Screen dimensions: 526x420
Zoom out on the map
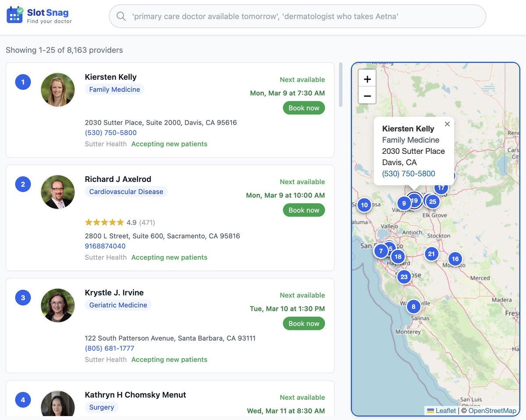(x=366, y=96)
